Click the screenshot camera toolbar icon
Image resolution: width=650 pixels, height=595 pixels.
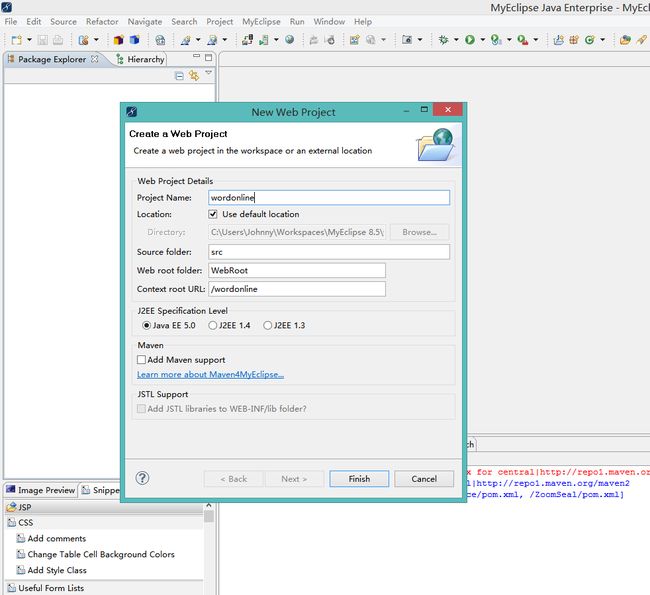pos(407,40)
